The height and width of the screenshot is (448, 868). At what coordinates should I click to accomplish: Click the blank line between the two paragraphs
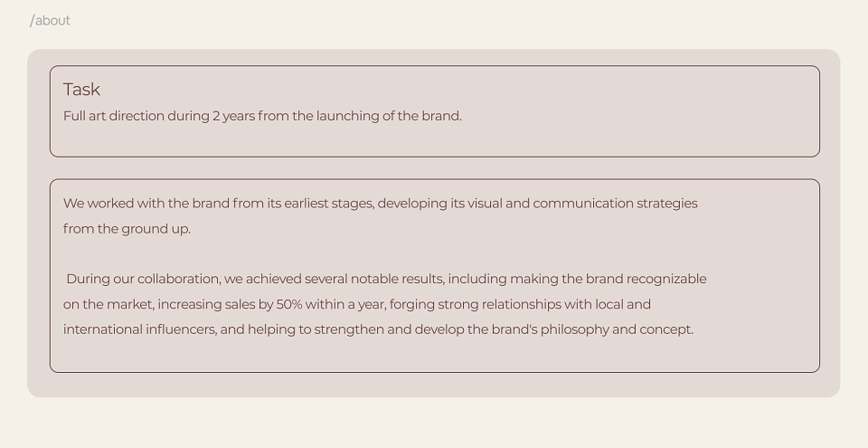point(435,254)
